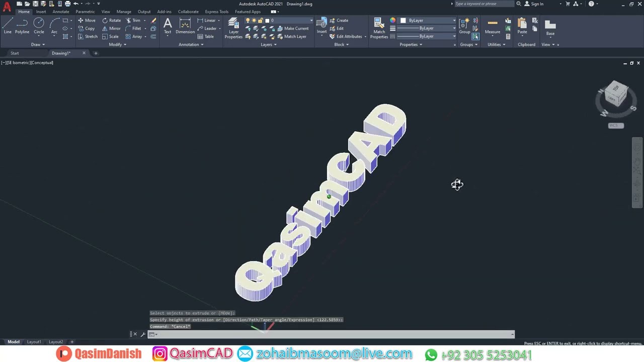Expand the Layers panel
Image resolution: width=644 pixels, height=362 pixels.
269,44
